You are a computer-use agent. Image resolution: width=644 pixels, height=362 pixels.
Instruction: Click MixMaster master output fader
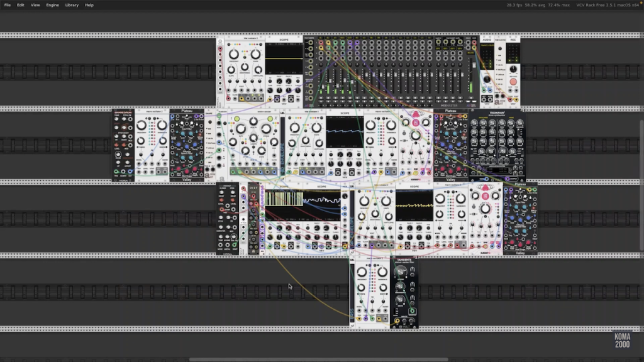pyautogui.click(x=474, y=65)
